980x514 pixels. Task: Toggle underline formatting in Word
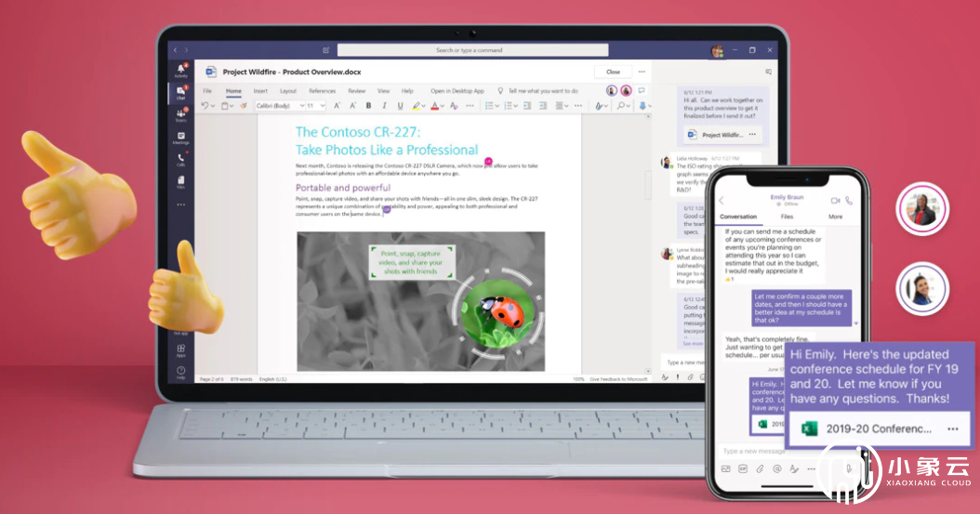[400, 106]
